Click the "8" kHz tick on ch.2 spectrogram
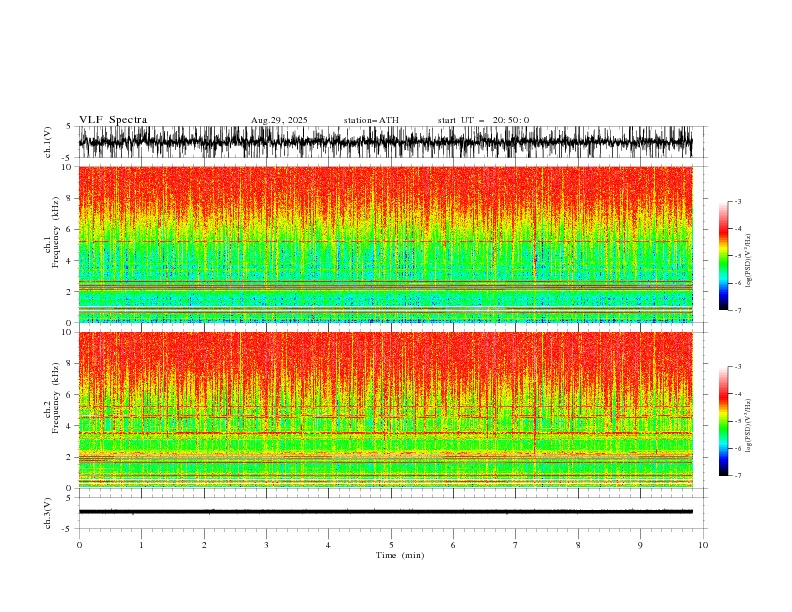The width and height of the screenshot is (792, 612). 70,363
